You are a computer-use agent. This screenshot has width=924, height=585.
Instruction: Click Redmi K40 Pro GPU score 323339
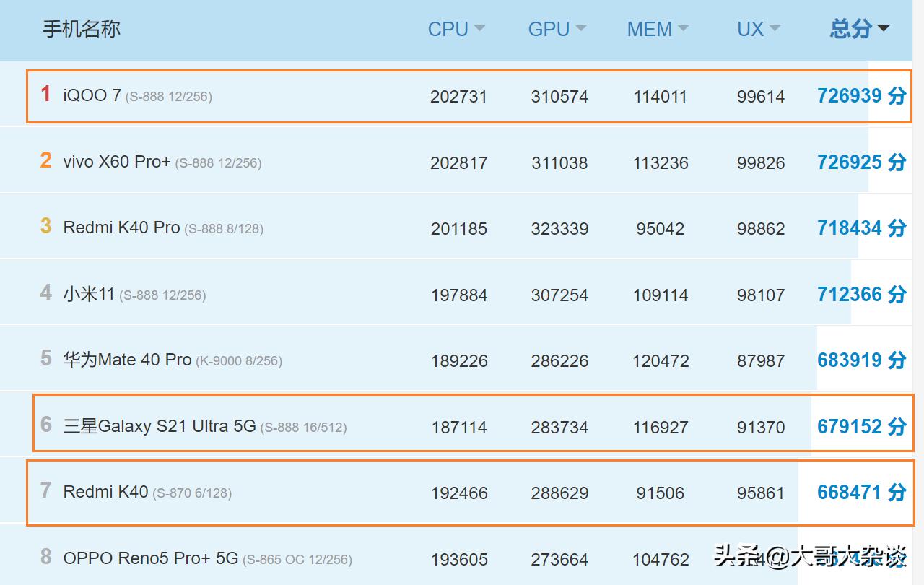[559, 228]
